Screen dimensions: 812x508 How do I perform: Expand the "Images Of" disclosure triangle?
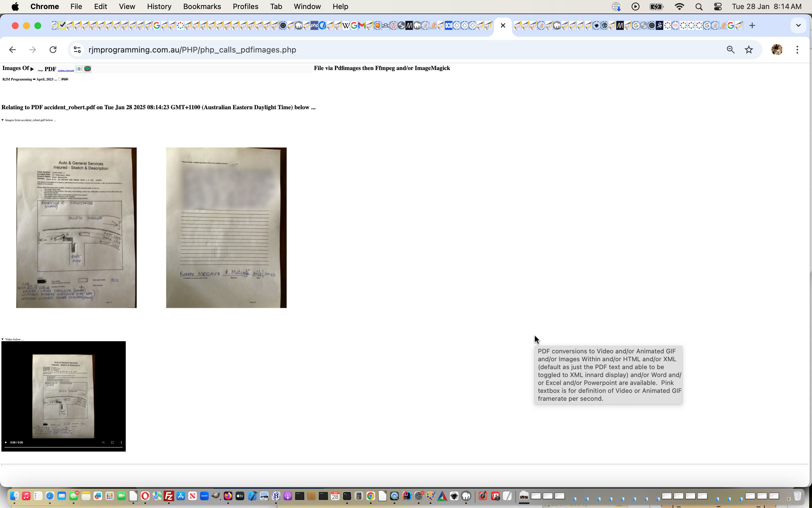(x=32, y=69)
